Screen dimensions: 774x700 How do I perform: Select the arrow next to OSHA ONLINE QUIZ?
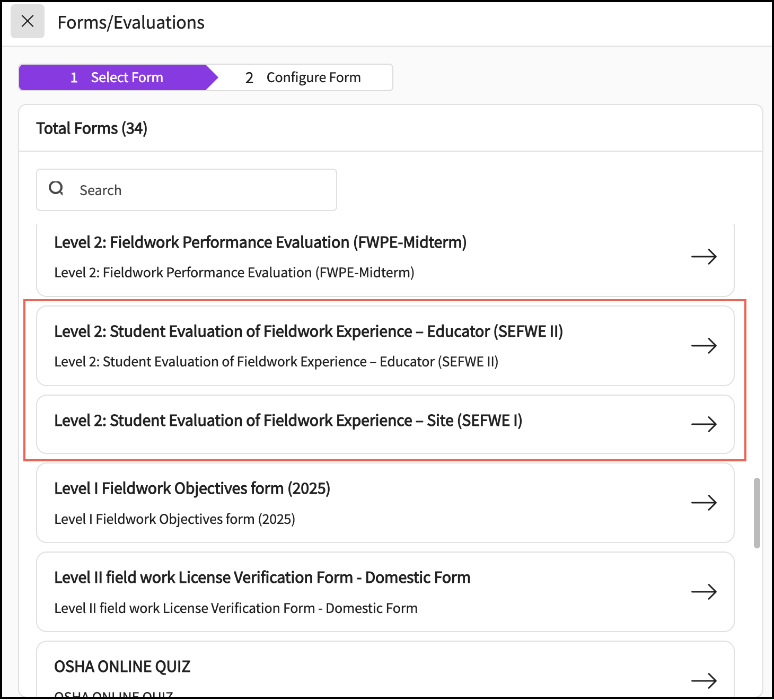(x=703, y=681)
